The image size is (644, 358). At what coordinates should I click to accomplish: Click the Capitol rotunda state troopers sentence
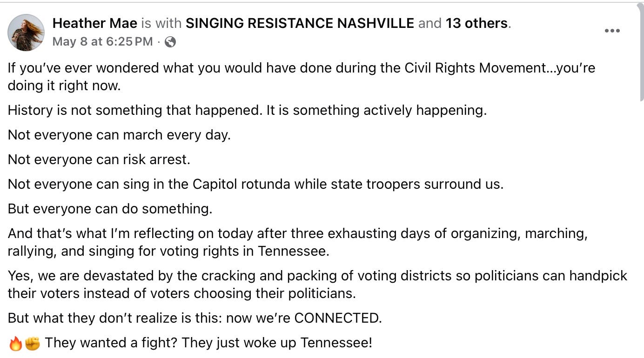255,184
